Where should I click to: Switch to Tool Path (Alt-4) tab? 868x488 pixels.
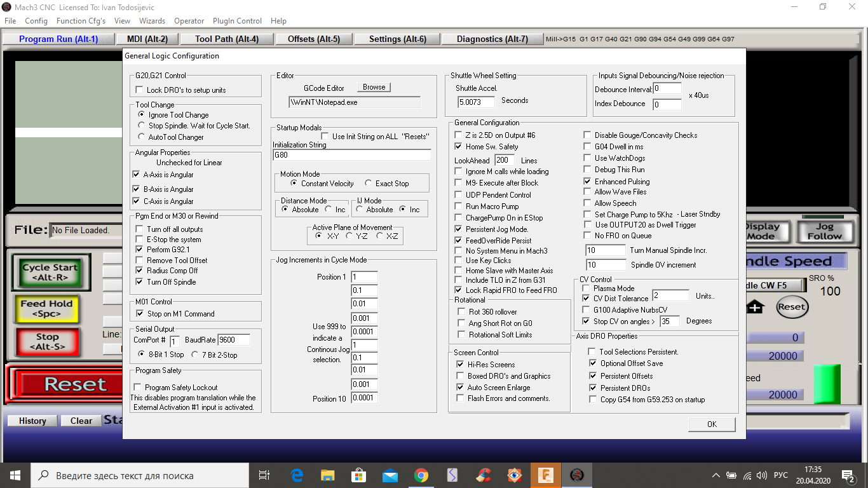coord(227,39)
